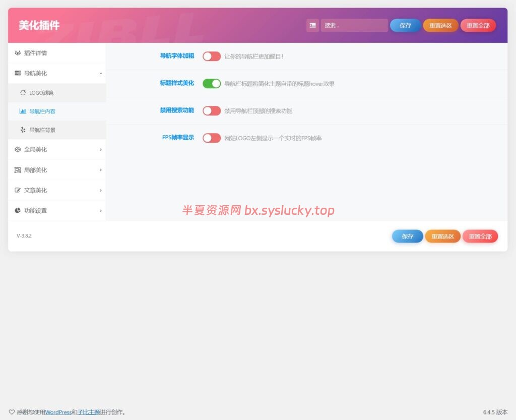
Task: Click 禁用导航栏顶部的搜索功能 description
Action: point(259,111)
